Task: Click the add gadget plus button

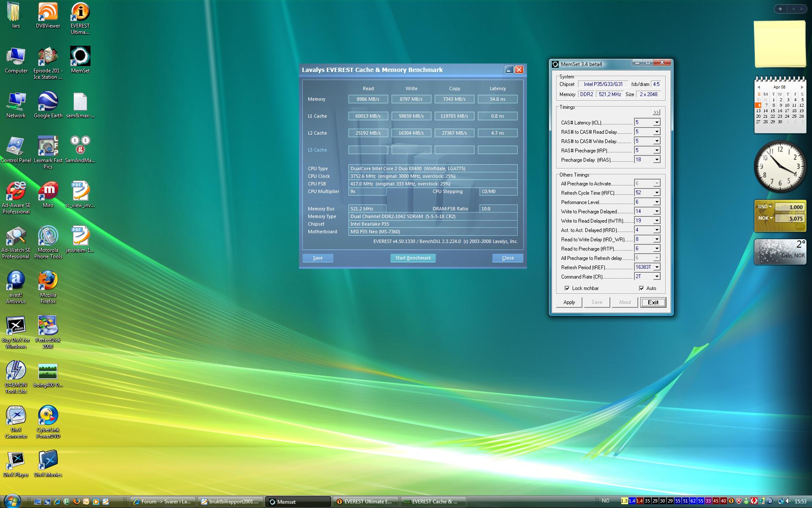Action: [780, 9]
